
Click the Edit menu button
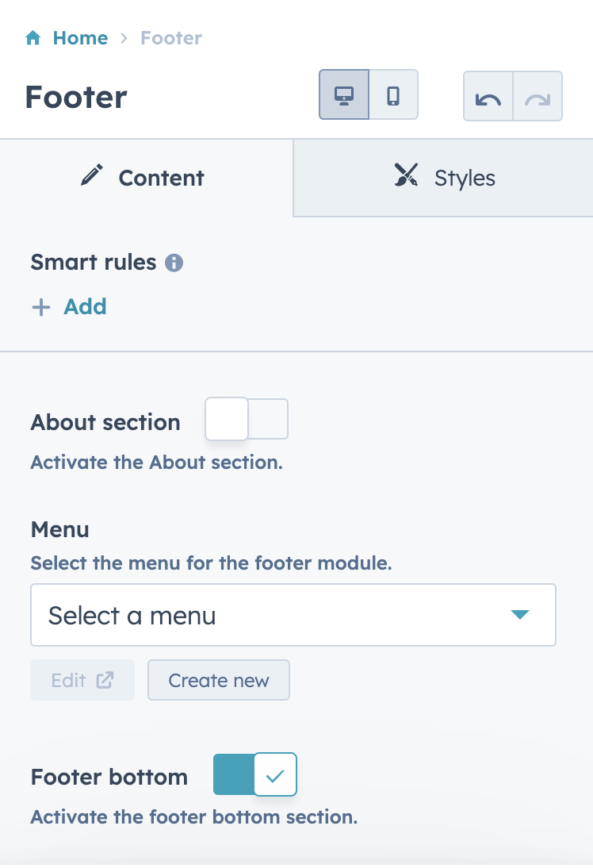click(x=82, y=680)
